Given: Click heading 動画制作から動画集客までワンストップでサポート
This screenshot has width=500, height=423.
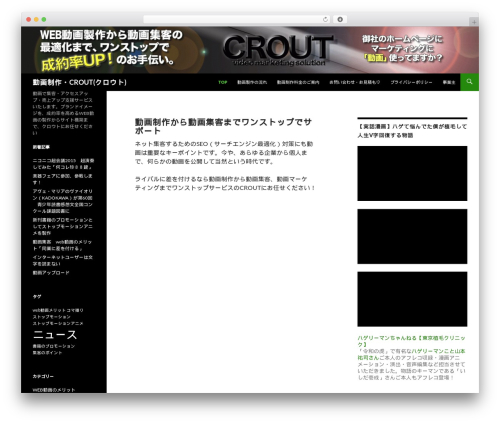Looking at the screenshot, I should pos(223,126).
